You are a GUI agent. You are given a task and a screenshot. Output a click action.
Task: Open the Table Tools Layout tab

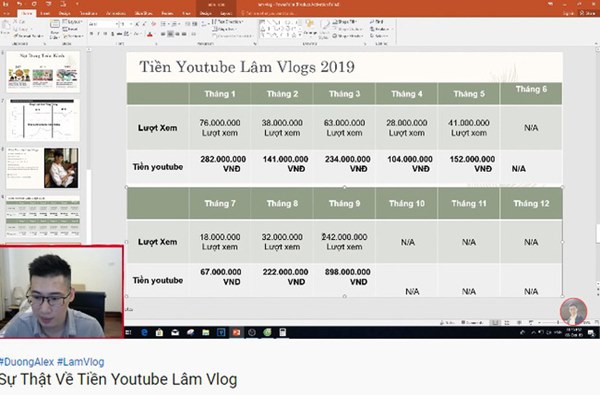[x=226, y=13]
